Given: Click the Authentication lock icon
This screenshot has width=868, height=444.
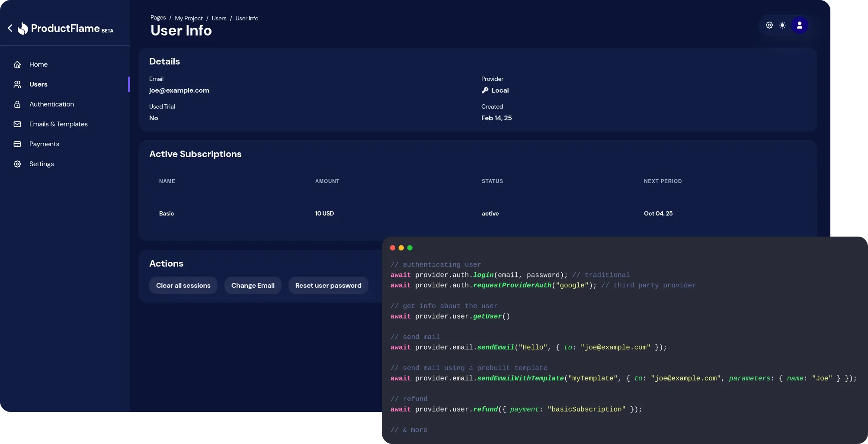Looking at the screenshot, I should (17, 104).
